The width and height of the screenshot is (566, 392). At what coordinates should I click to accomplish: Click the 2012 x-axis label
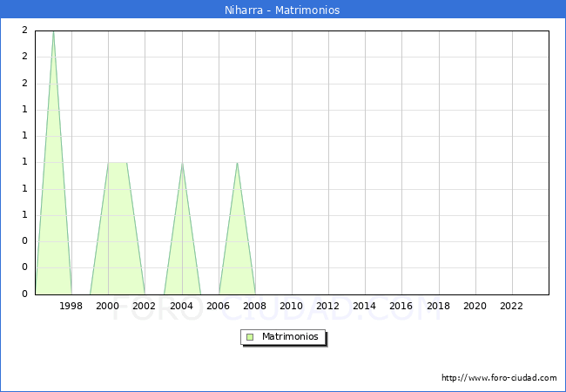click(x=328, y=306)
